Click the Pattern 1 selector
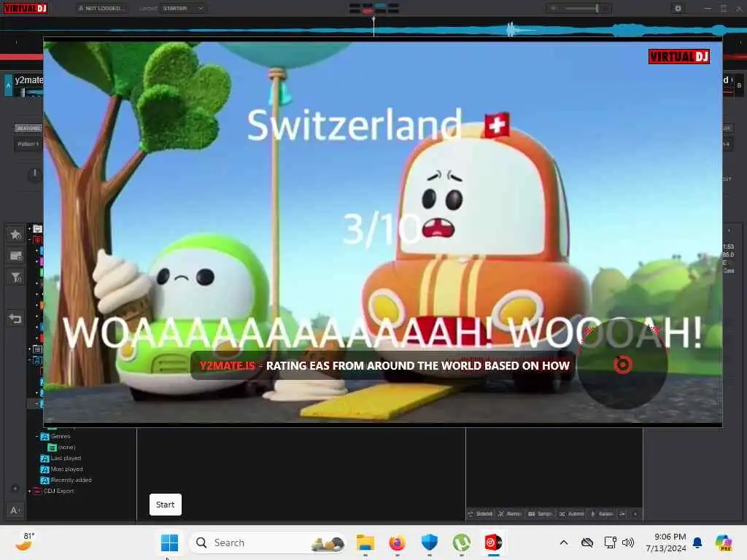The height and width of the screenshot is (560, 747). pyautogui.click(x=28, y=144)
